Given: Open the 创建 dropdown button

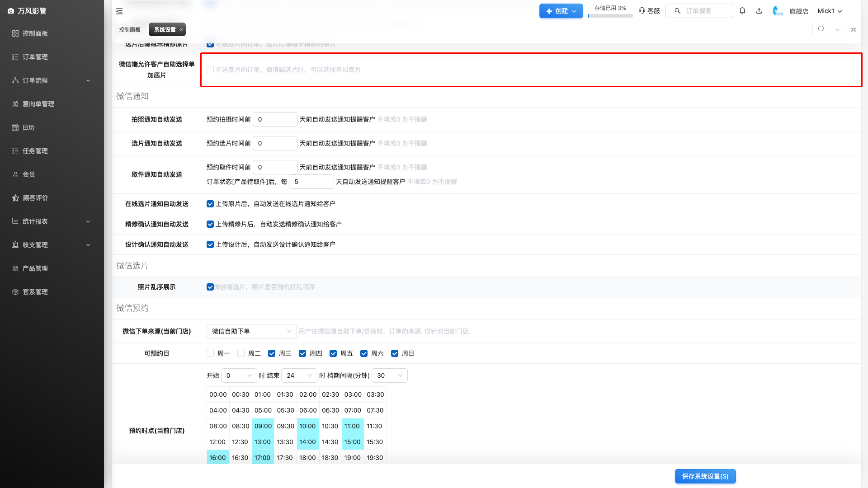Looking at the screenshot, I should (x=561, y=11).
